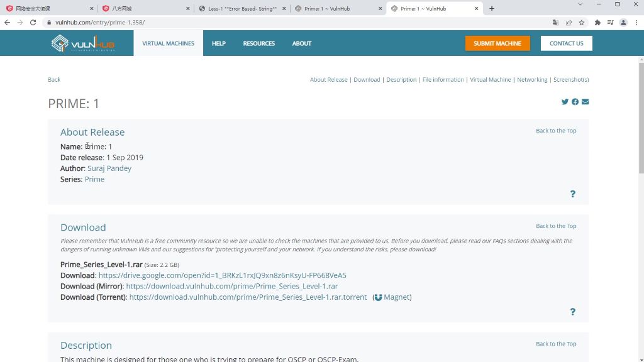Bookmark this page with star icon

click(x=582, y=23)
